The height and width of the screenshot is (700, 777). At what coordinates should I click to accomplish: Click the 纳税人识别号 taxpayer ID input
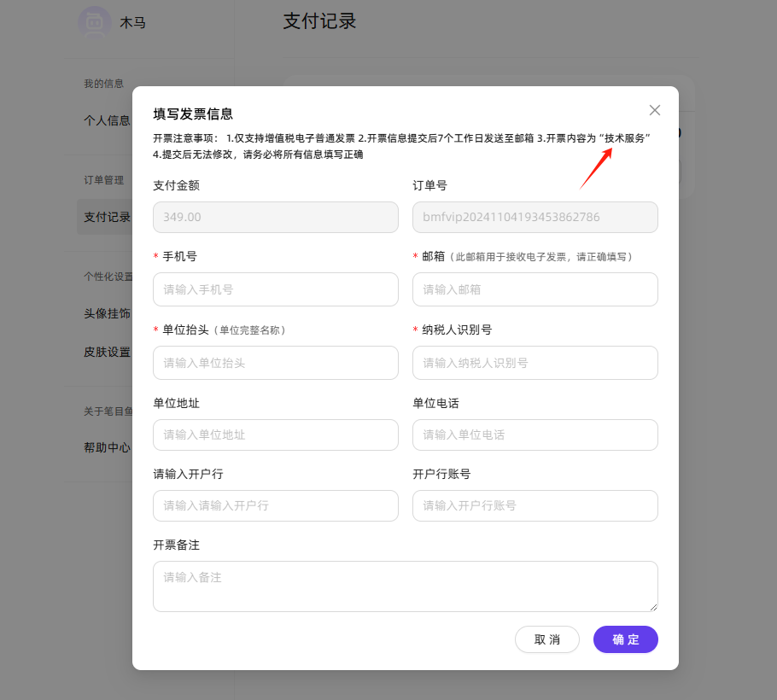(x=535, y=363)
